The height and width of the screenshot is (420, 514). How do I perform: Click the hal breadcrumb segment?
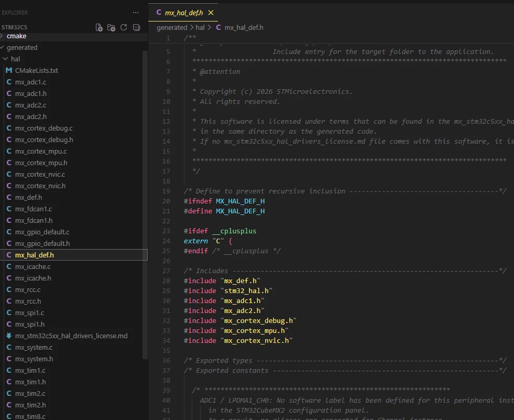pyautogui.click(x=200, y=28)
